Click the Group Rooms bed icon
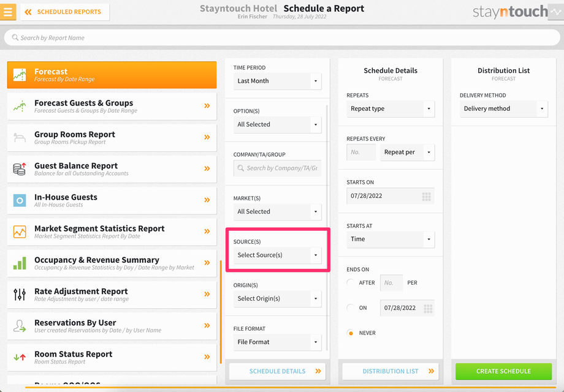Screen dimensions: 564x392 point(20,138)
